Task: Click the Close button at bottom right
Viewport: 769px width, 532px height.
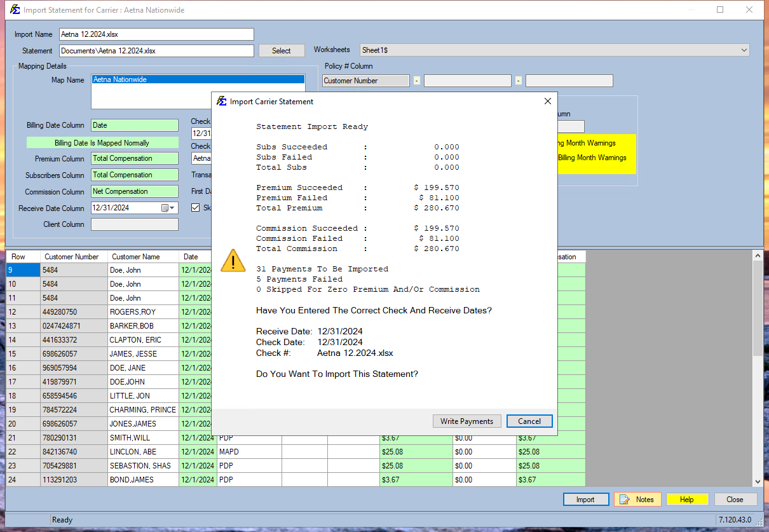Action: point(735,499)
